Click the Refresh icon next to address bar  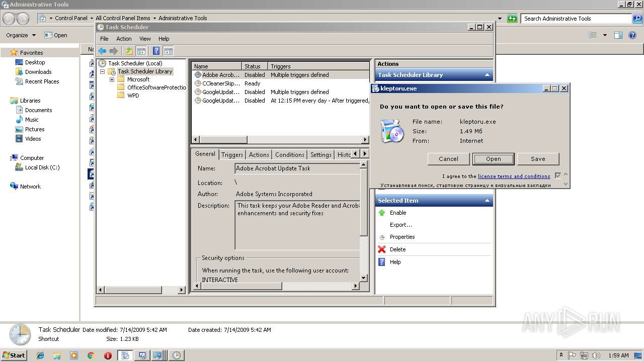pos(512,19)
